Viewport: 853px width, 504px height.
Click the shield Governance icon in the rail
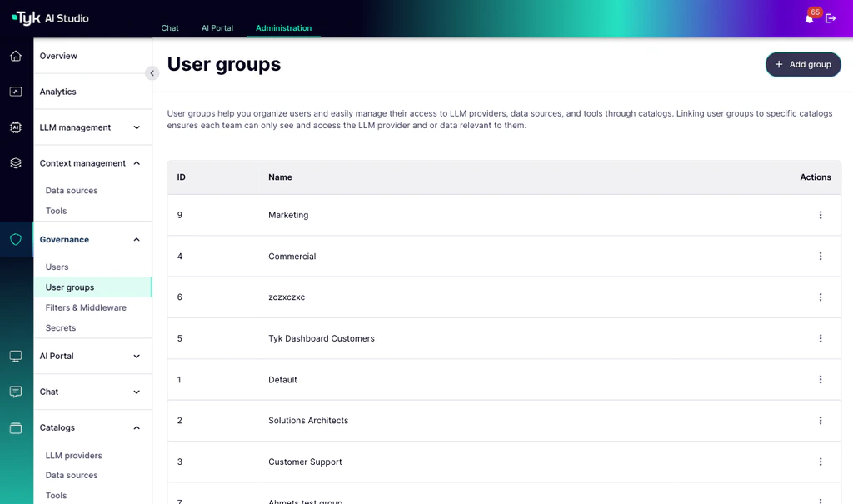15,239
